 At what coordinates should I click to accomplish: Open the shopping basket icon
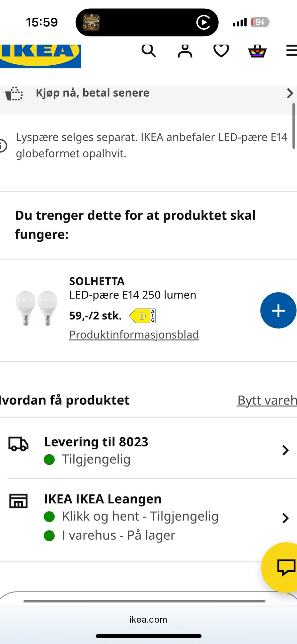(x=257, y=51)
